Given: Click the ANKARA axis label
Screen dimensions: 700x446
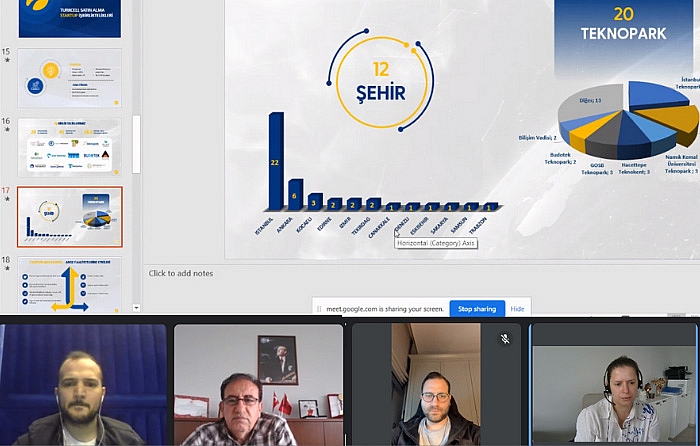Looking at the screenshot, I should (284, 225).
